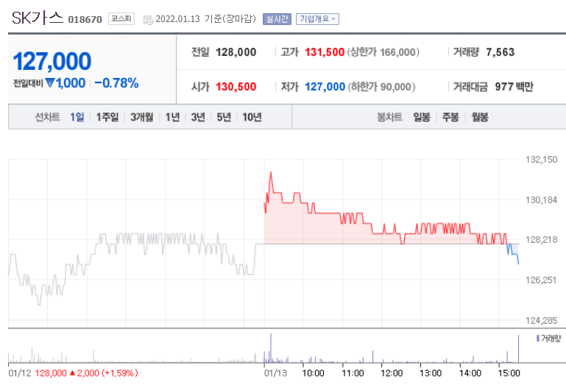Click the SK가스 stock name
This screenshot has width=566, height=392.
click(38, 18)
